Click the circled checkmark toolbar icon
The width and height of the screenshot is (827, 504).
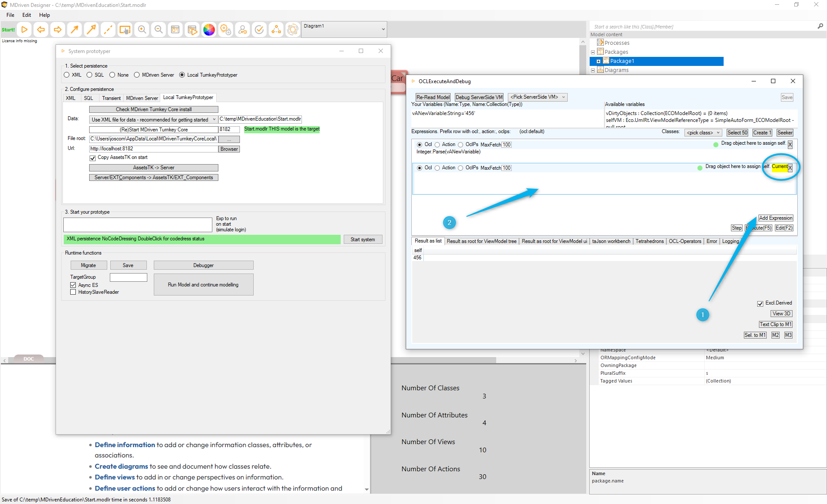[x=259, y=30]
